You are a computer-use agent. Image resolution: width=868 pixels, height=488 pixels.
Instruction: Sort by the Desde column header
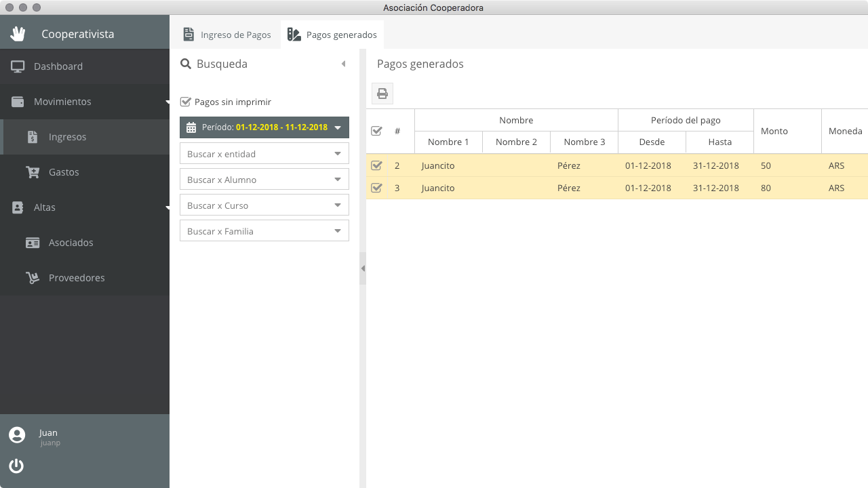(x=652, y=142)
